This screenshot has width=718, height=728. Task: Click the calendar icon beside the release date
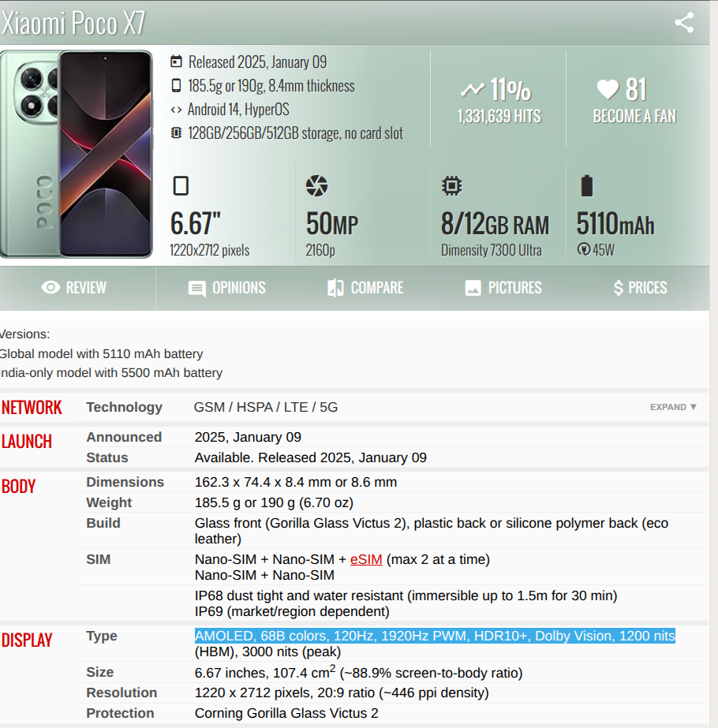[176, 62]
